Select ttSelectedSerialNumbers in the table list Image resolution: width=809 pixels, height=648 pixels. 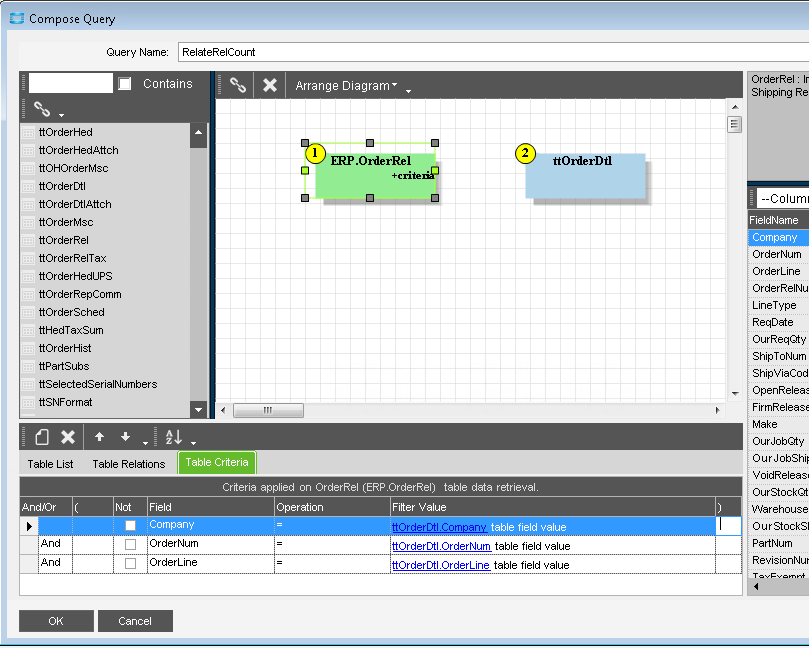coord(98,384)
